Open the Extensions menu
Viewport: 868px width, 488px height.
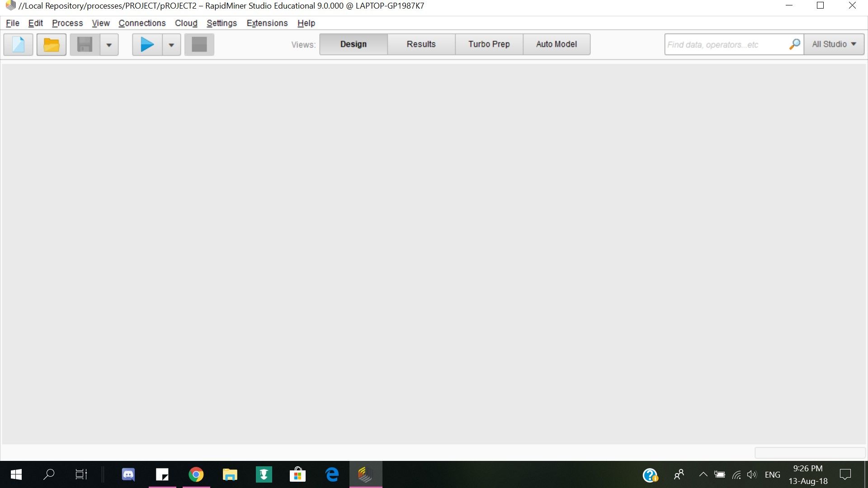pyautogui.click(x=267, y=23)
